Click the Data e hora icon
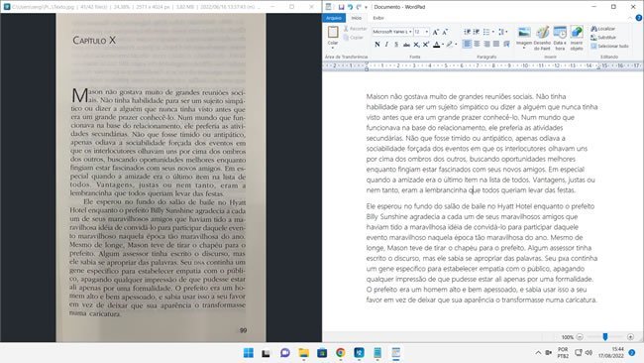Image resolution: width=644 pixels, height=363 pixels. pos(560,33)
